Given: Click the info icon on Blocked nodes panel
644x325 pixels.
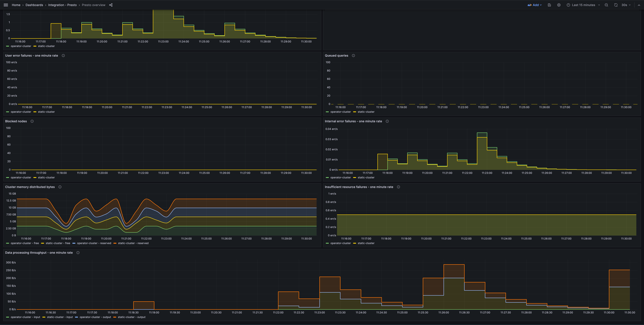Looking at the screenshot, I should [32, 121].
